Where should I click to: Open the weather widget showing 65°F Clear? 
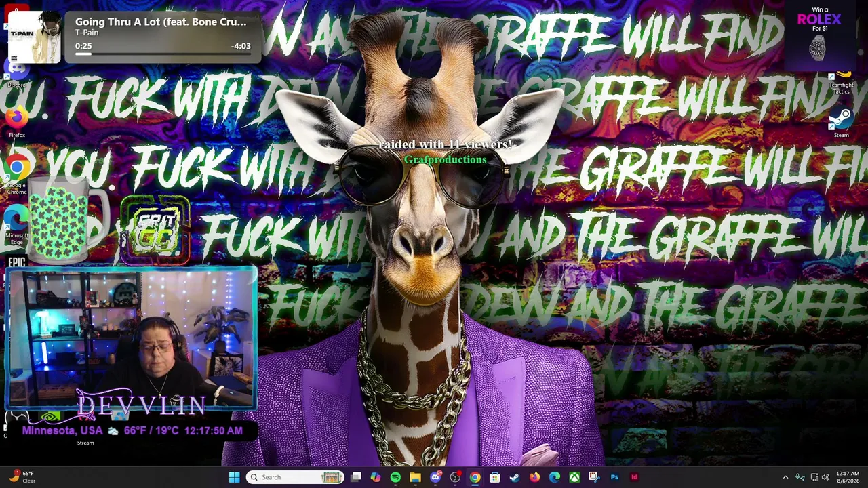point(22,477)
